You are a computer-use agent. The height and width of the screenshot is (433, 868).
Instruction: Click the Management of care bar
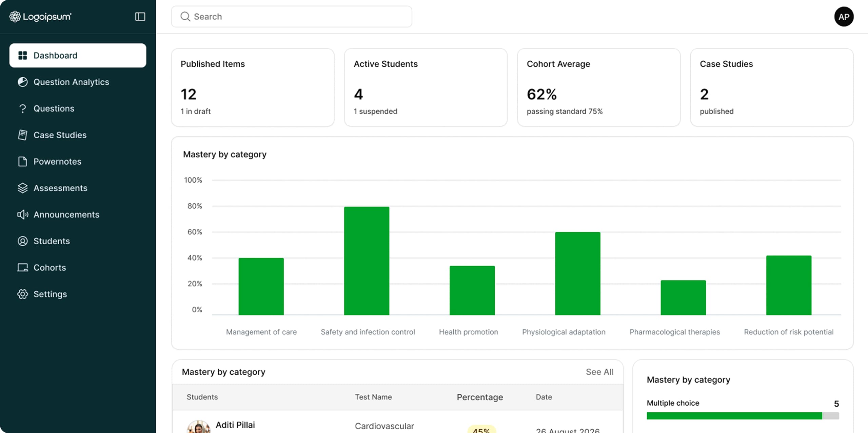261,287
